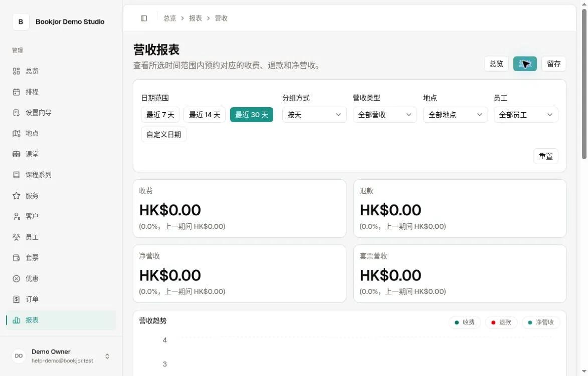Screen dimensions: 588x376
Task: Open the 课堂 menu item
Action: tap(61, 154)
